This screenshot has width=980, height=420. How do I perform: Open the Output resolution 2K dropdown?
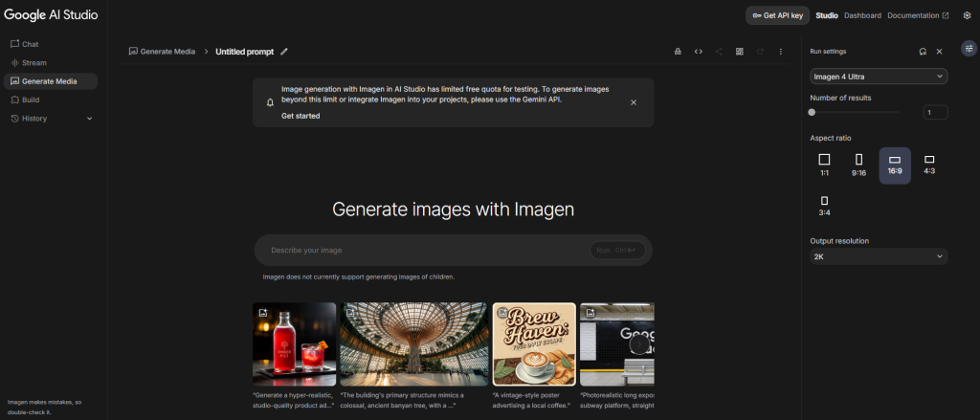coord(879,257)
